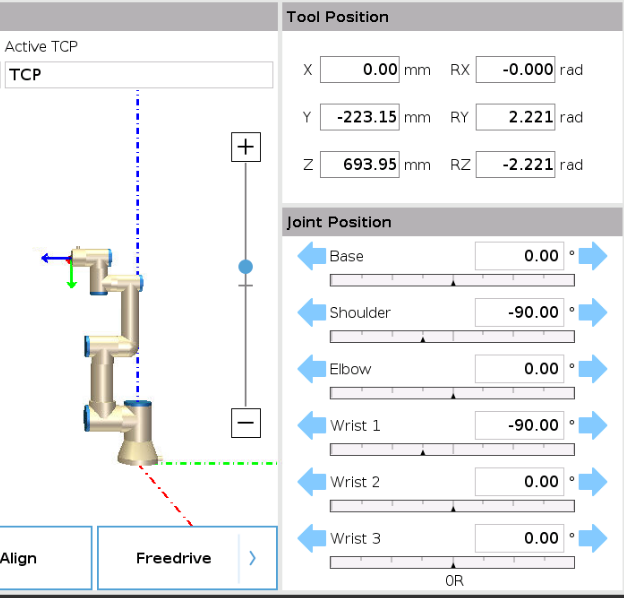Click the Wrist 1 joint position slider bar
The width and height of the screenshot is (624, 598).
tap(452, 450)
